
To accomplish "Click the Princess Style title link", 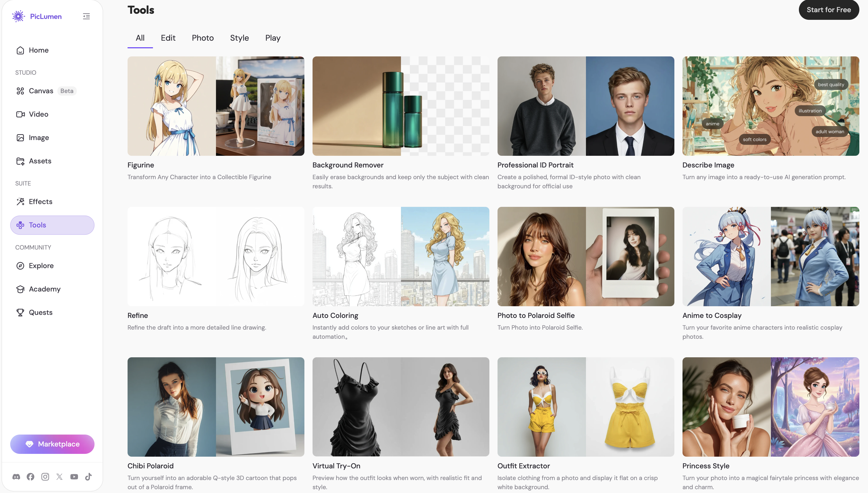I will [706, 466].
